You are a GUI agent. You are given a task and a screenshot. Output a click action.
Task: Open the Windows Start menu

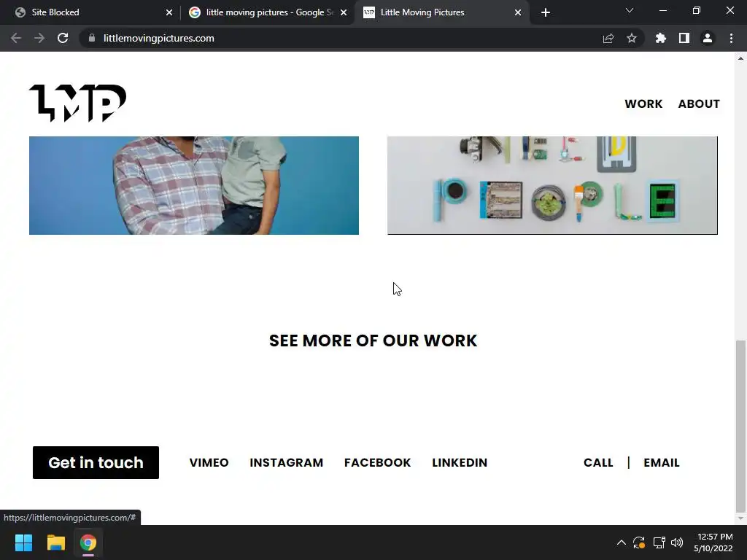(x=23, y=542)
